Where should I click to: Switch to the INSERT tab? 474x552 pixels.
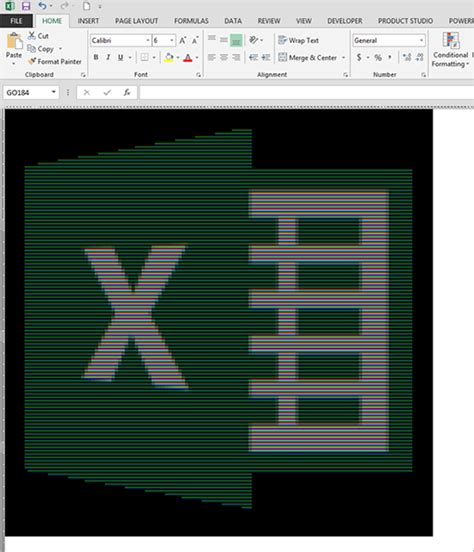tap(88, 21)
